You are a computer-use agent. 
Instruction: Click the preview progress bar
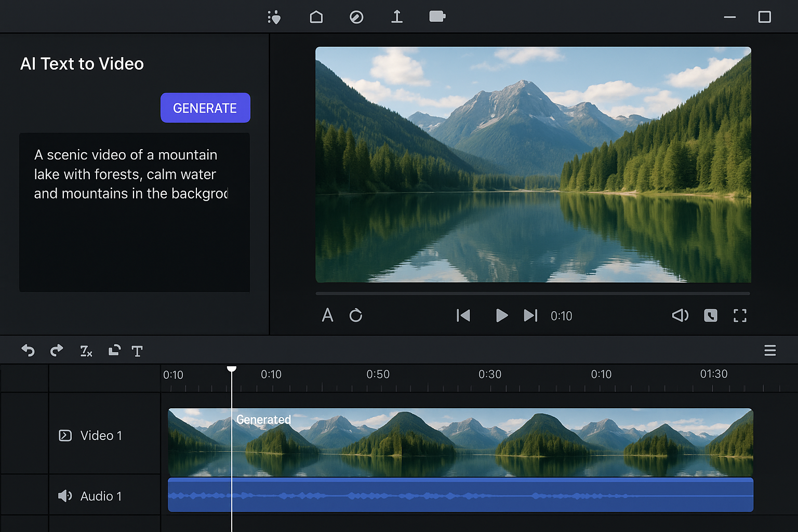[533, 294]
